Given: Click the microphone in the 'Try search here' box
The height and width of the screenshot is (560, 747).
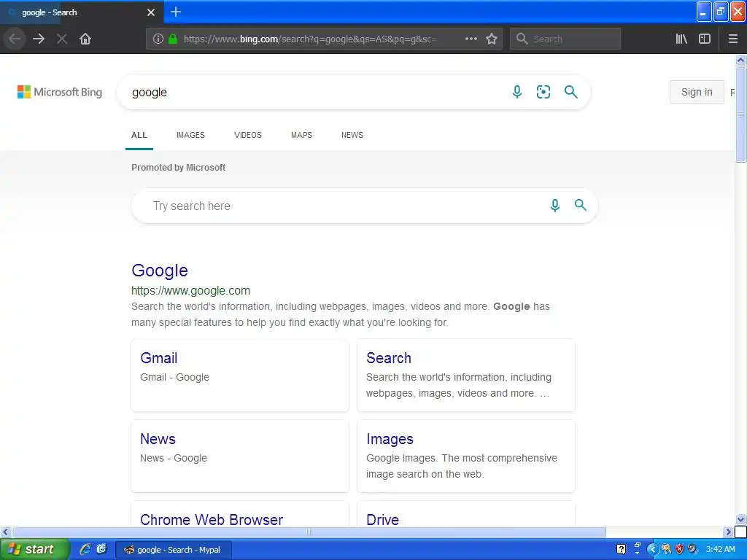Looking at the screenshot, I should click(x=555, y=205).
